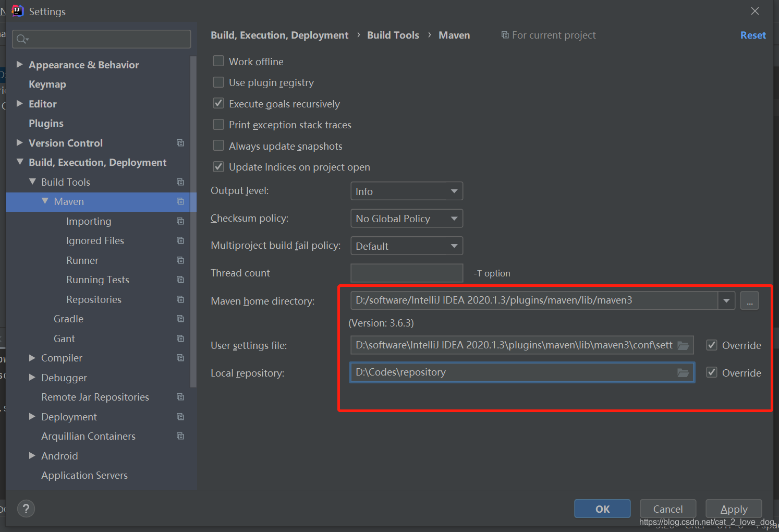Select Ignored Files under Maven

pos(95,240)
